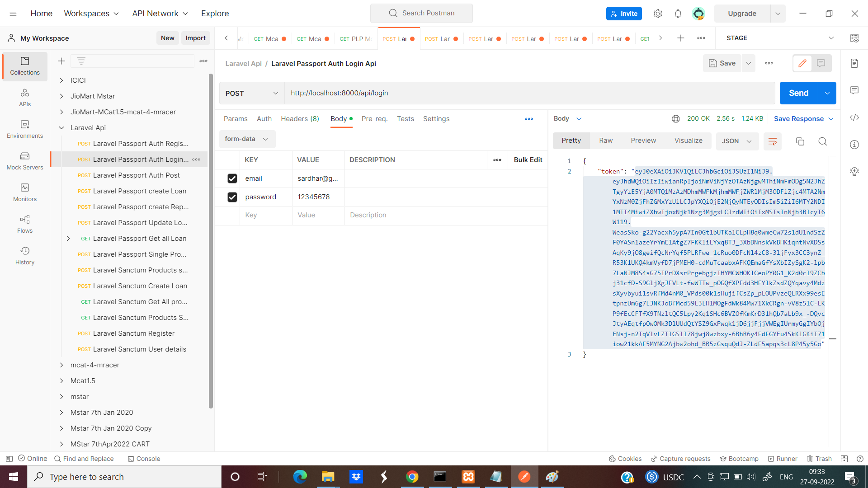Viewport: 868px width, 488px height.
Task: Switch to the Raw response view
Action: coord(606,140)
